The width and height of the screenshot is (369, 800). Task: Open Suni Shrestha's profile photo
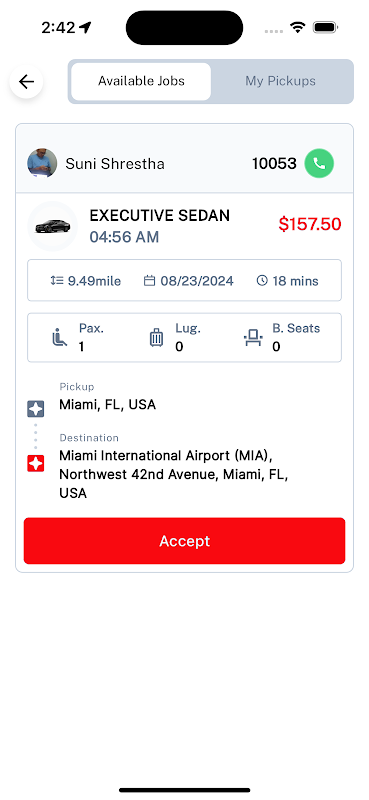coord(42,163)
